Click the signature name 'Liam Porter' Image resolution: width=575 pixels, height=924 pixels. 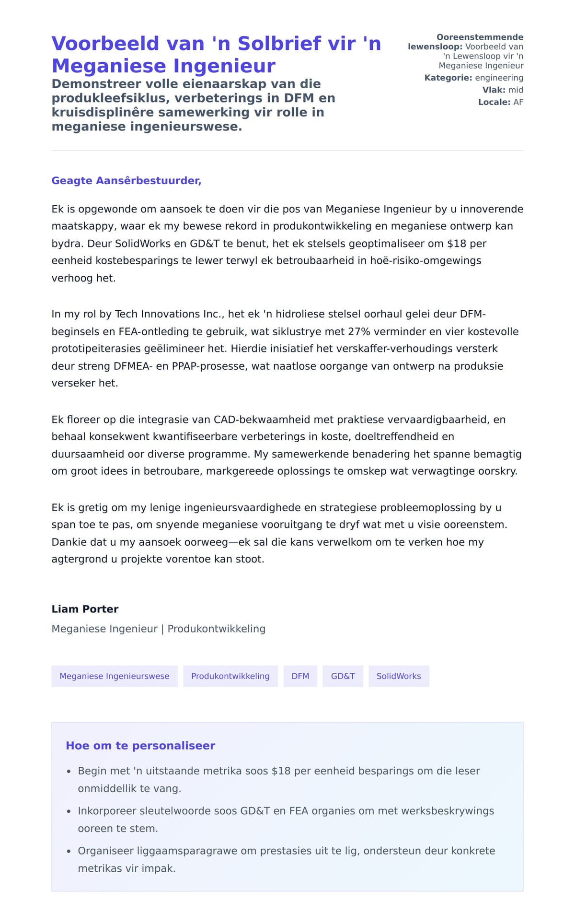85,609
